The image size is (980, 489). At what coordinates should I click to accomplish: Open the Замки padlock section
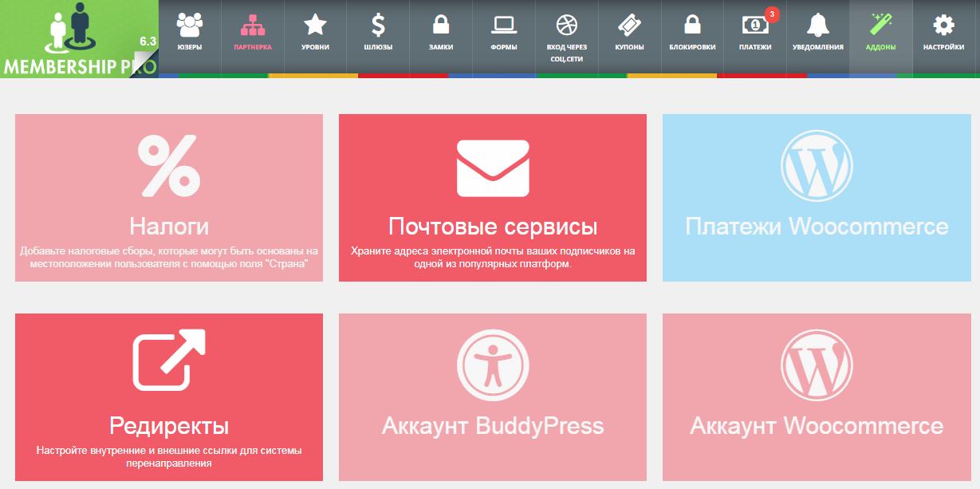(x=440, y=32)
